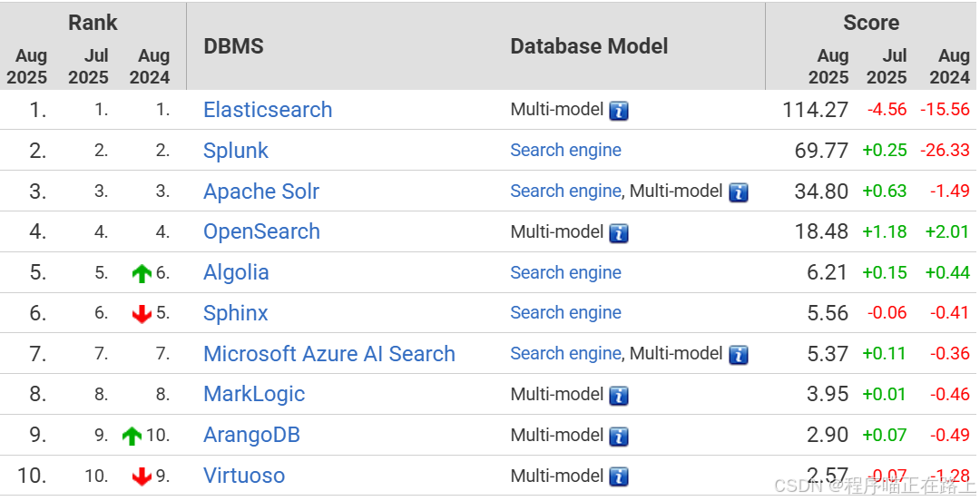The image size is (980, 501).
Task: Click the DBMS column header
Action: [x=233, y=46]
